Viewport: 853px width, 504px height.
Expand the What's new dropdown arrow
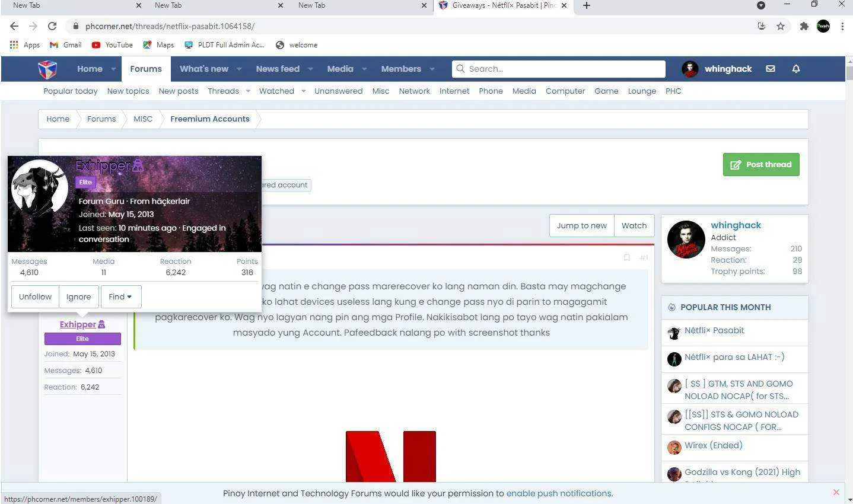point(239,69)
